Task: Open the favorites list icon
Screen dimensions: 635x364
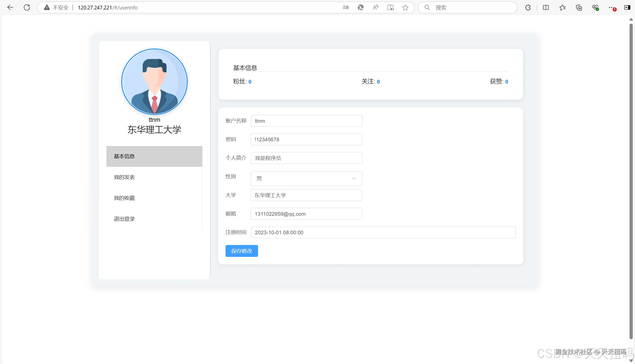Action: [563, 7]
